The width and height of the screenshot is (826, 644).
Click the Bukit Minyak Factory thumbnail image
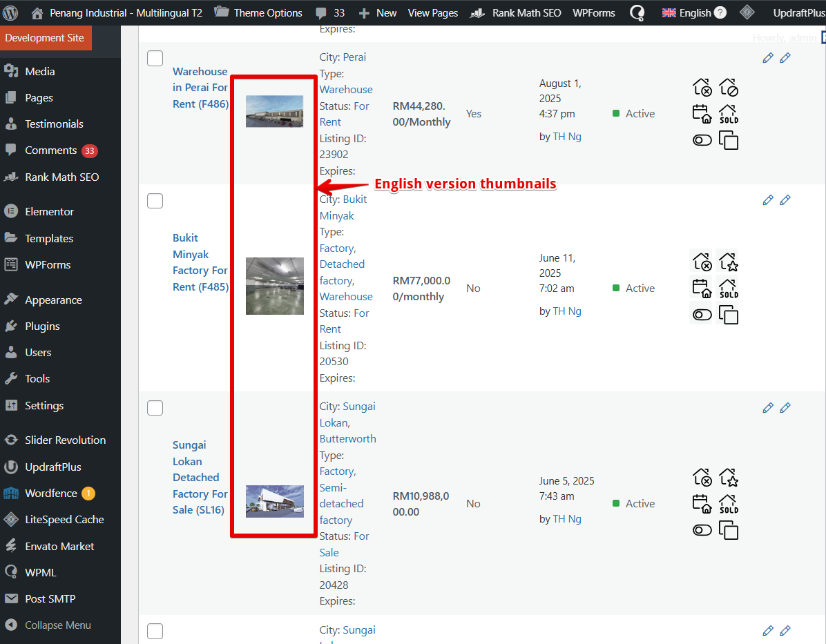275,286
